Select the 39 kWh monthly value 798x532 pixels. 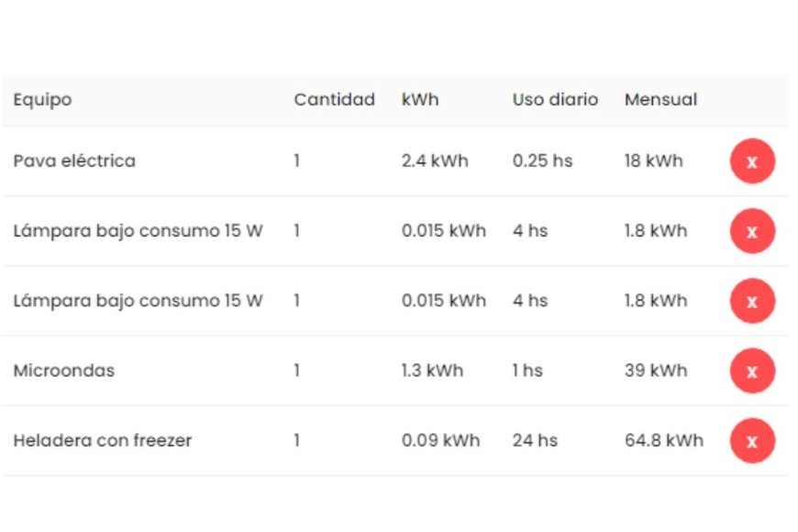click(x=655, y=371)
